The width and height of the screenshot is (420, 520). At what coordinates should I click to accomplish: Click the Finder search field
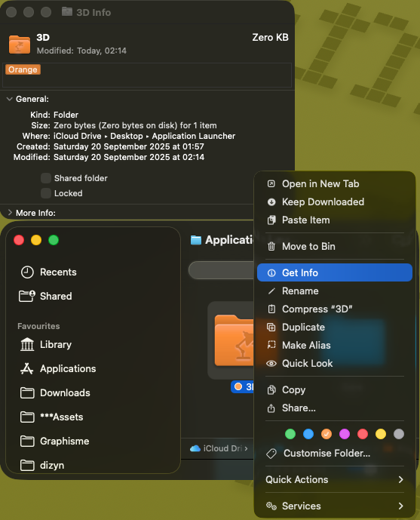(221, 270)
